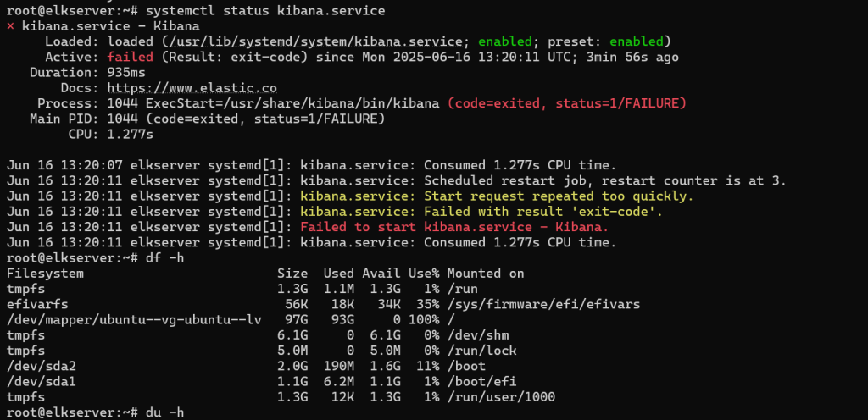Click the 'Mounted on' column header
868x420 pixels.
pos(486,273)
